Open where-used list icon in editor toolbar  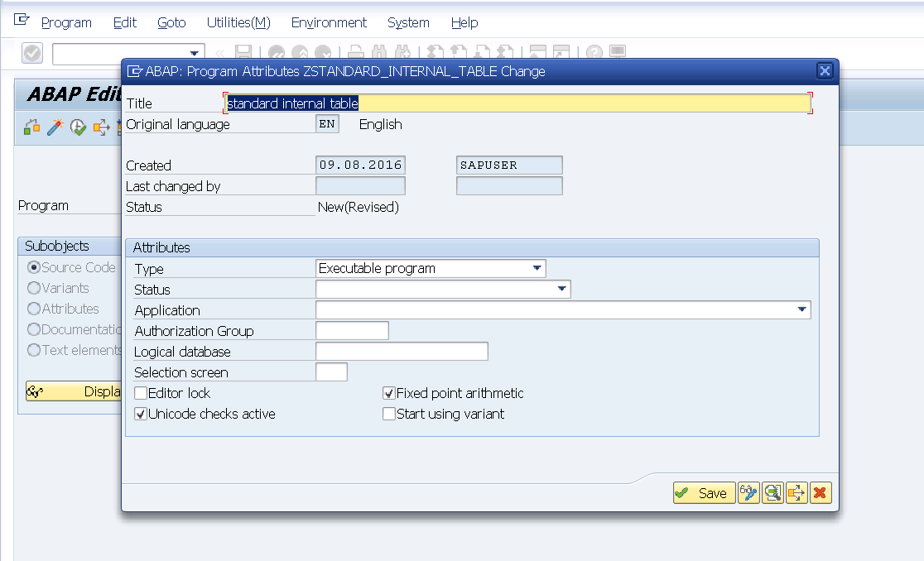tap(31, 127)
